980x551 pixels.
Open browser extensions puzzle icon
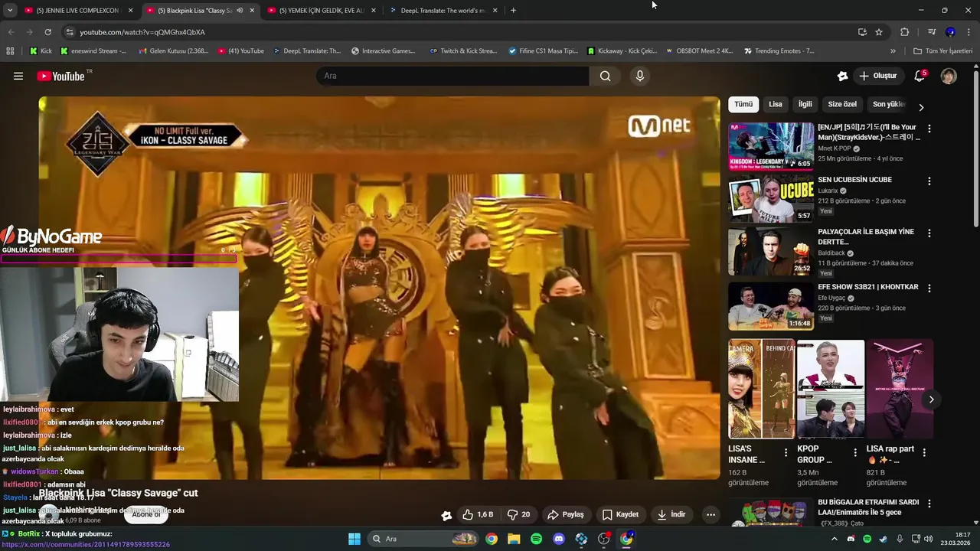904,32
